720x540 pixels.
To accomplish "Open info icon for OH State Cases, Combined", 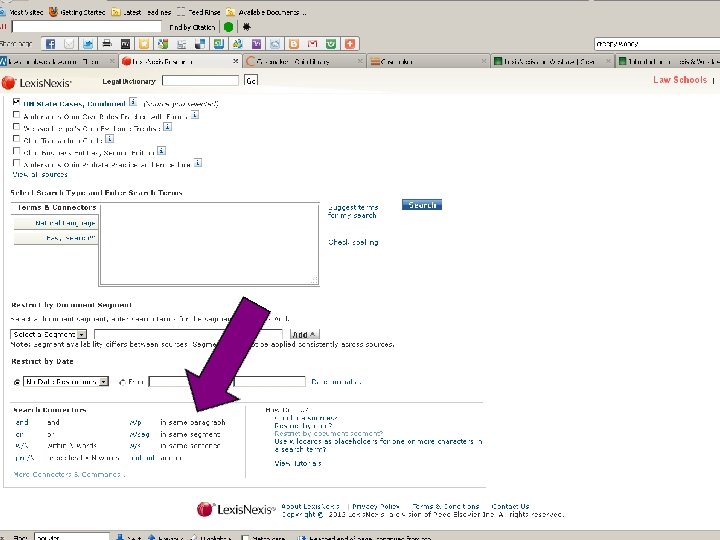I will point(133,101).
